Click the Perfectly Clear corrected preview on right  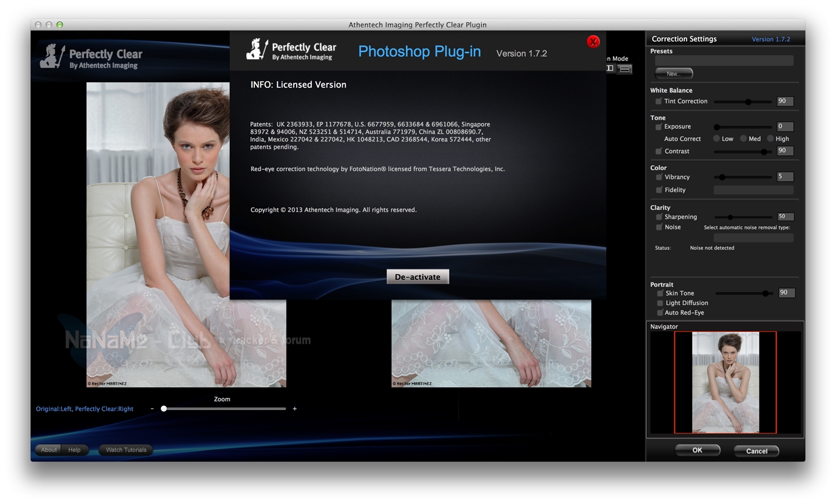(491, 343)
